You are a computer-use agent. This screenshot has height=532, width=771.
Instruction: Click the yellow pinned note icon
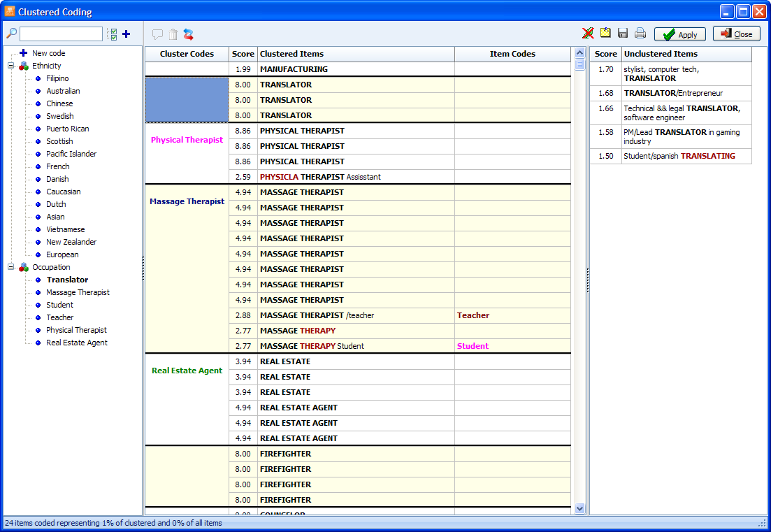[605, 34]
